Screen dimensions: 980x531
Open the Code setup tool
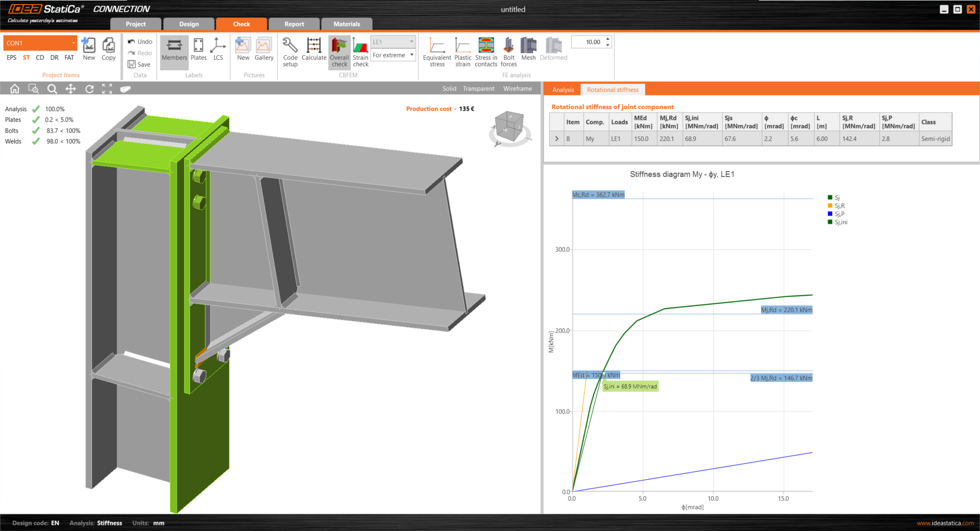pos(290,52)
